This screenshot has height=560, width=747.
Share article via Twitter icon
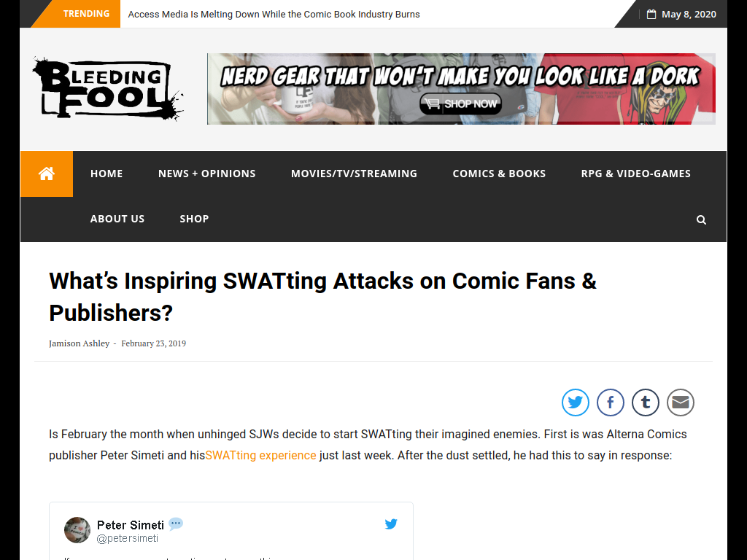tap(575, 402)
